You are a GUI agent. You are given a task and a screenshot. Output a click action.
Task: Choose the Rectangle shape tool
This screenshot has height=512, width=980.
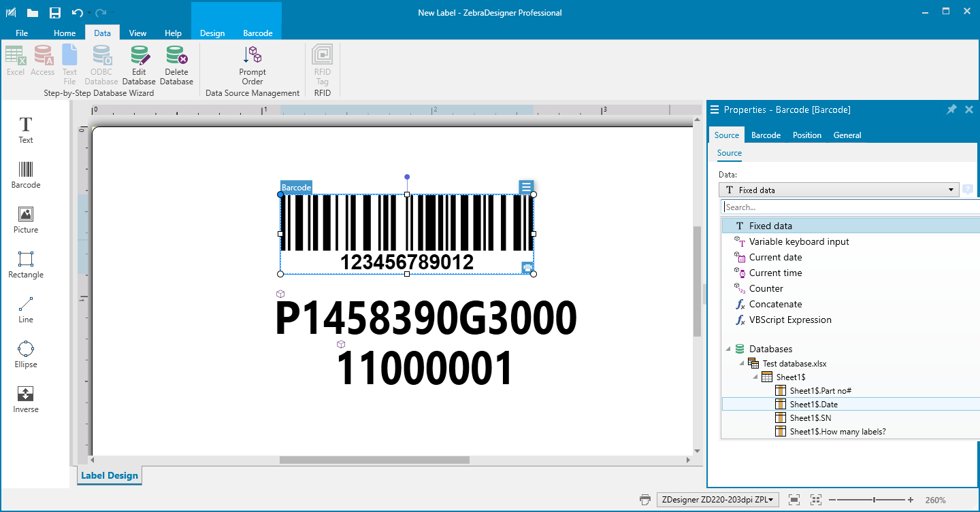click(26, 264)
